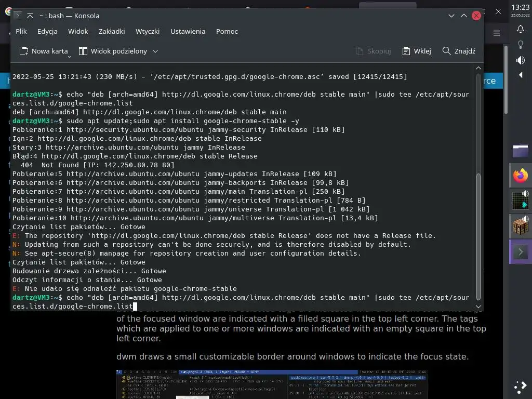Open the volume speaker tray icon
The image size is (532, 399).
coord(521,60)
